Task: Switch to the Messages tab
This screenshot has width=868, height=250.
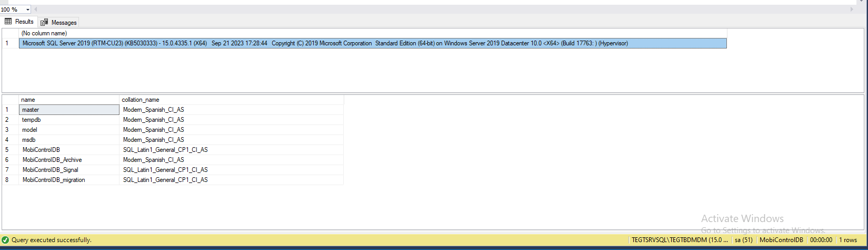Action: (x=58, y=22)
